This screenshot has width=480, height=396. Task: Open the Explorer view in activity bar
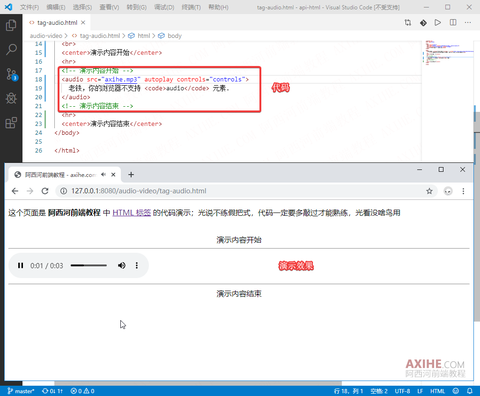pos(11,25)
